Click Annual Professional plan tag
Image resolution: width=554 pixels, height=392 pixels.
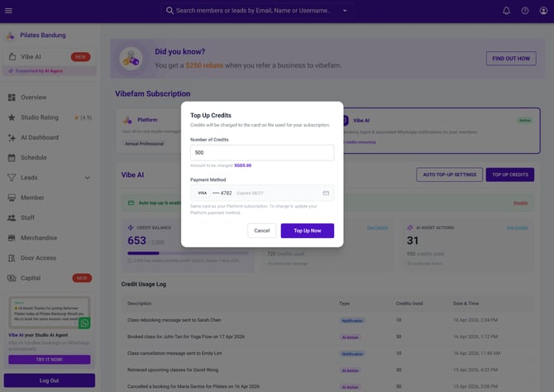click(x=144, y=144)
